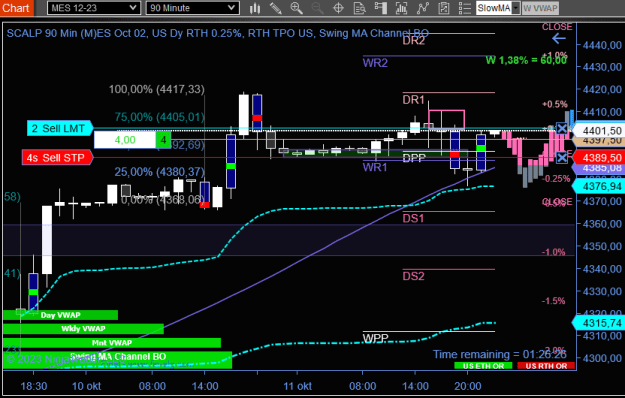Click the 18:30 time axis label

(34, 386)
